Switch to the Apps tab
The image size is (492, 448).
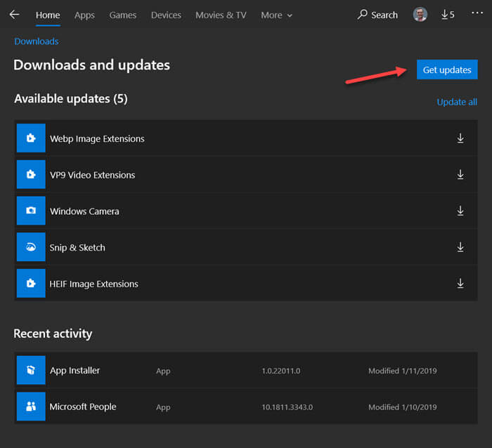(84, 15)
